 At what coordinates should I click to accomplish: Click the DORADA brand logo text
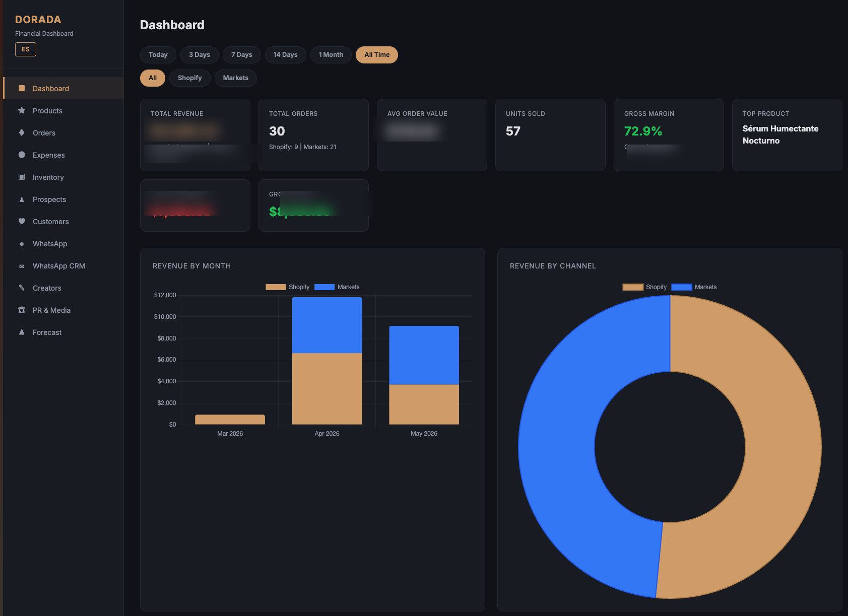tap(38, 20)
